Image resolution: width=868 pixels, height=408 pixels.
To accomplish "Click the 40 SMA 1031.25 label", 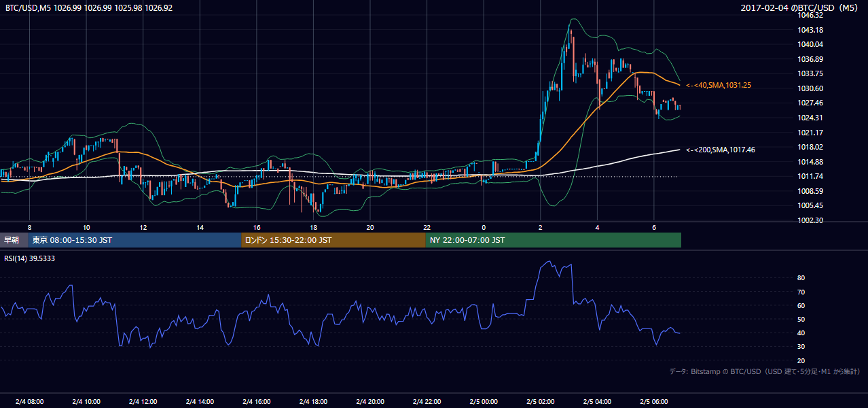I will pyautogui.click(x=718, y=85).
